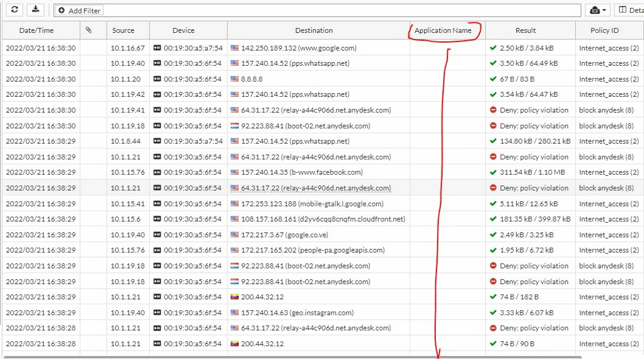Sort by the Date/Time column header

(37, 30)
